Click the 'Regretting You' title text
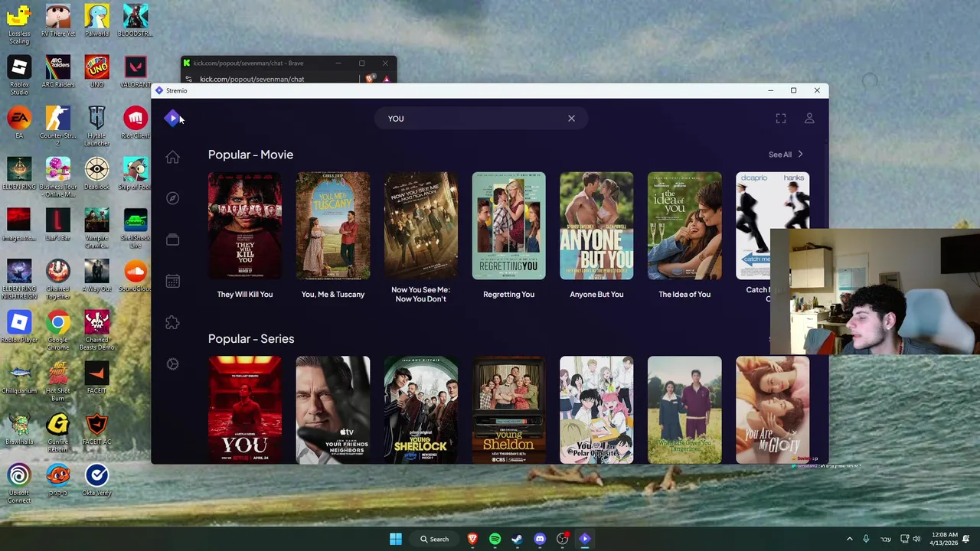 coord(508,294)
